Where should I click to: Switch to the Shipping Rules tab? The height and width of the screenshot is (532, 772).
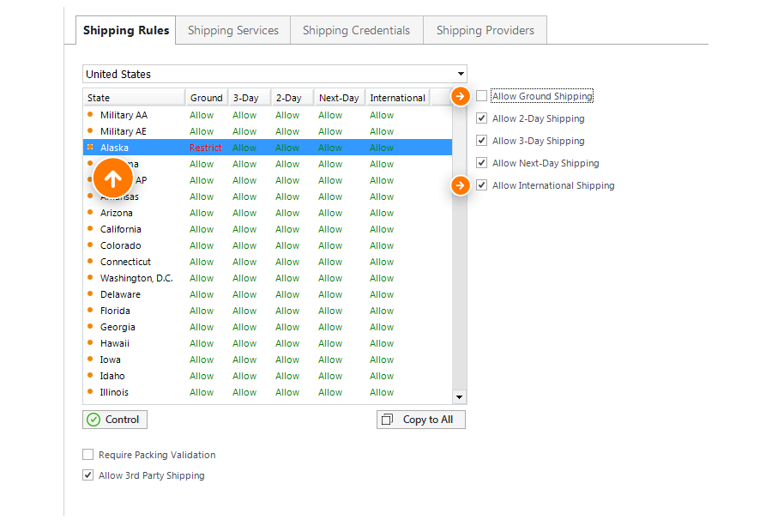point(125,30)
